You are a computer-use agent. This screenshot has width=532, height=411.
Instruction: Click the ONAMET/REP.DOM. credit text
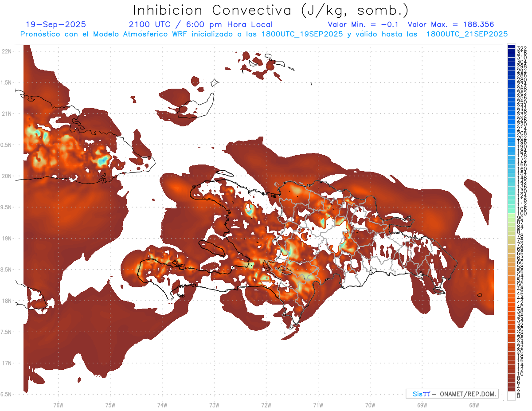click(466, 394)
